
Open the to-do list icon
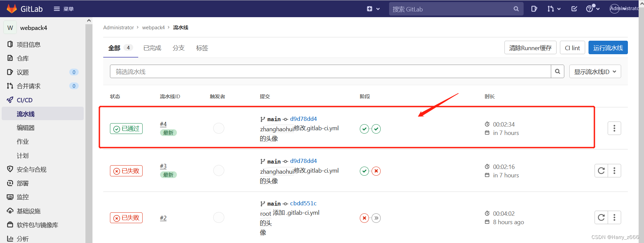pos(574,9)
